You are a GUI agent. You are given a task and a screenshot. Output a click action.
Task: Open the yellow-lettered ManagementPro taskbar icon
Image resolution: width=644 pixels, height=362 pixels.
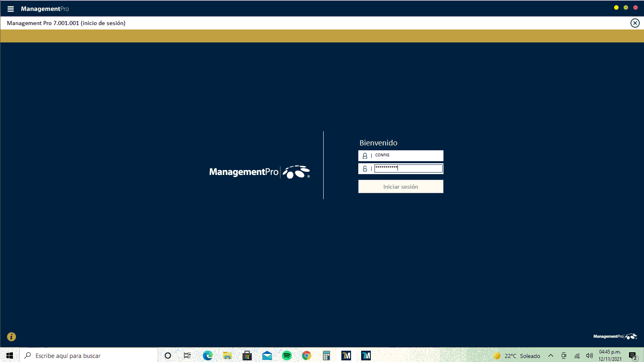click(346, 356)
